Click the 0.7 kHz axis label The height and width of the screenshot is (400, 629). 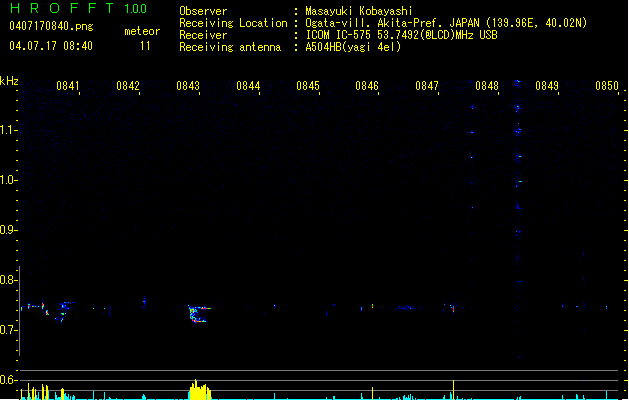coord(8,330)
